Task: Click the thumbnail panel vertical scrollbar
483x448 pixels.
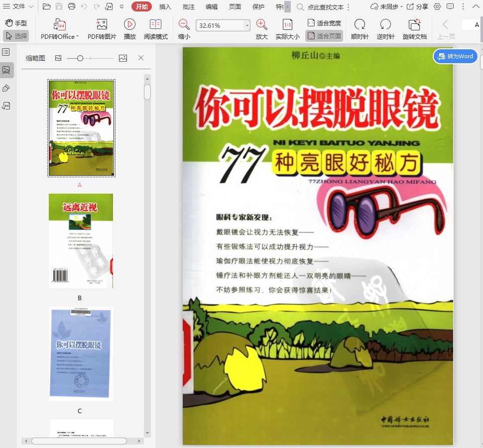Action: coord(147,93)
